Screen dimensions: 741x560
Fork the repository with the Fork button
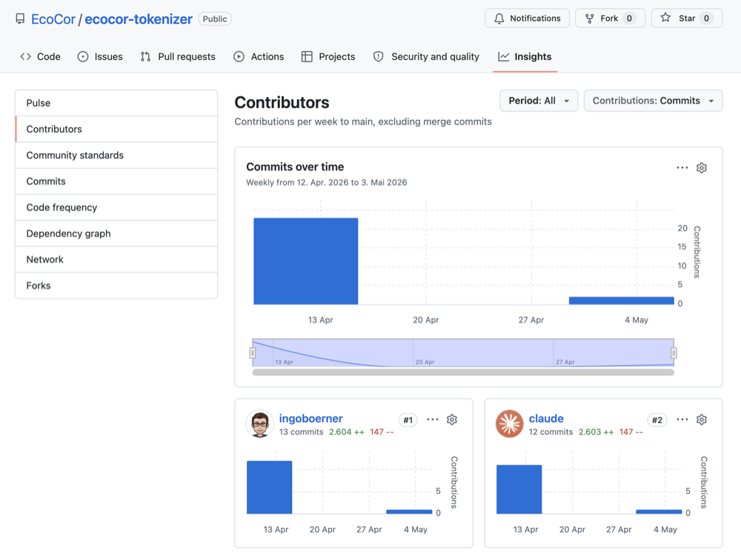click(610, 19)
